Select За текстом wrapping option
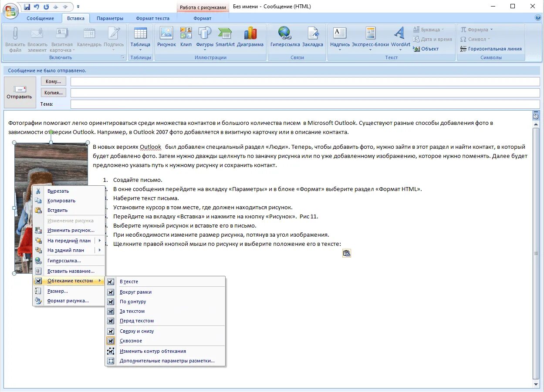This screenshot has height=392, width=544. pos(166,311)
